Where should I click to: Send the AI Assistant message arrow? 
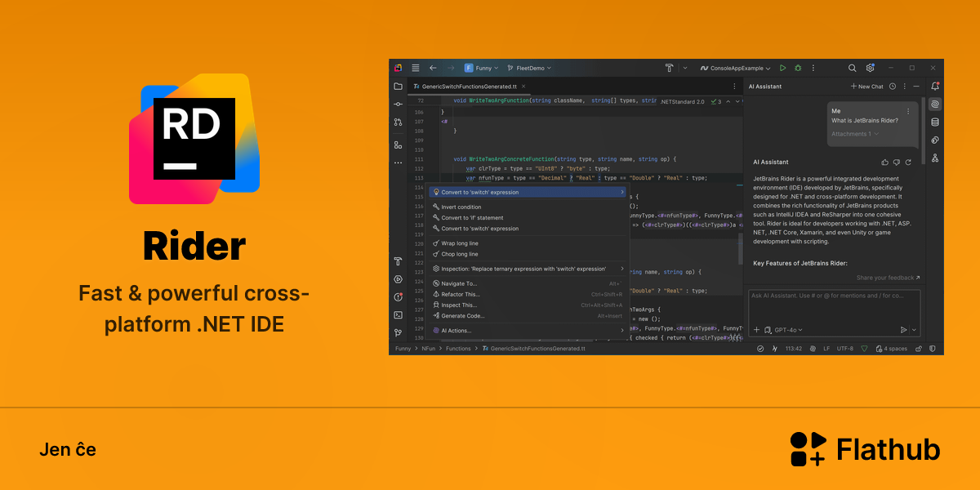point(903,330)
